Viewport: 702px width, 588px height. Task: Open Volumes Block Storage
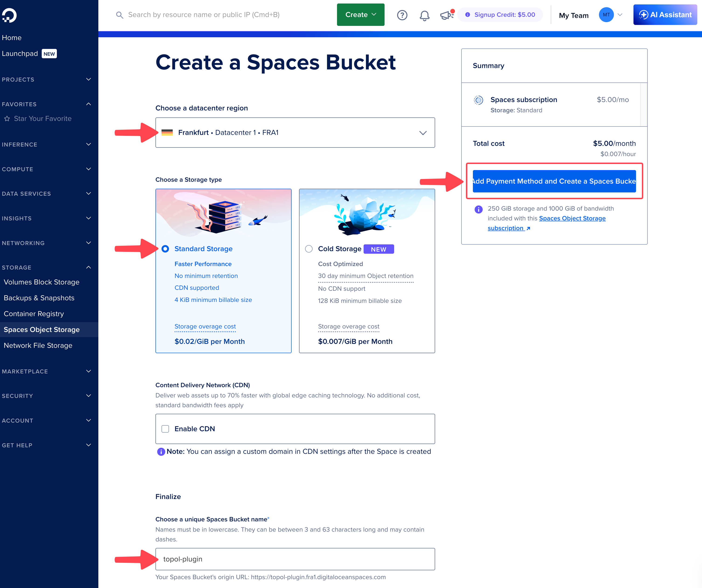(x=41, y=282)
